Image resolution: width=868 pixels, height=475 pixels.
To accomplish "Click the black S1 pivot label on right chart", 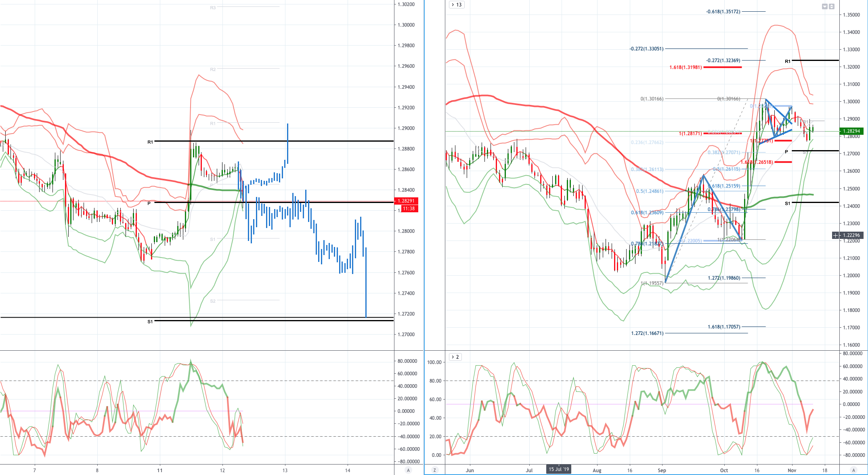I will (788, 203).
